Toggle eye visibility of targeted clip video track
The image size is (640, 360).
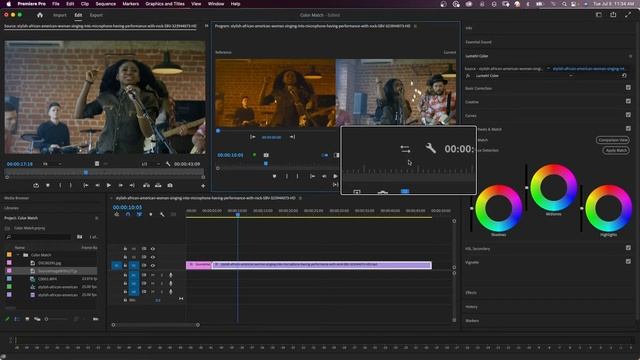tap(153, 265)
